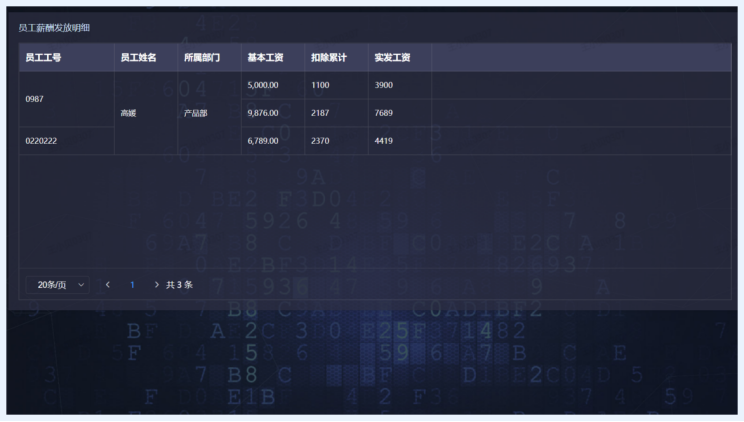This screenshot has height=422, width=744.
Task: Select the deduction cell 2370
Action: pyautogui.click(x=320, y=141)
